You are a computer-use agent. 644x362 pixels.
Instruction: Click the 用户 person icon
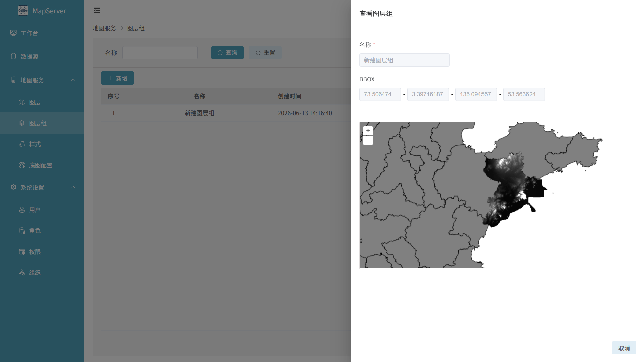click(22, 210)
